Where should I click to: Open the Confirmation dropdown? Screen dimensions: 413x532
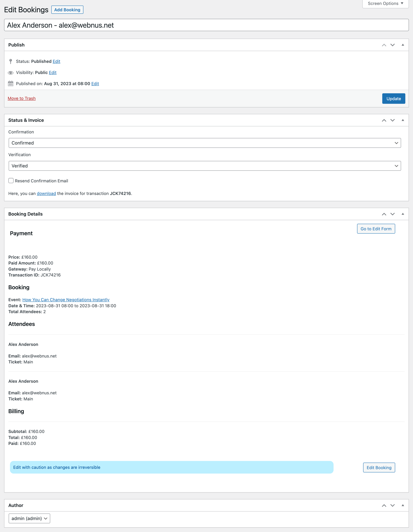[x=204, y=143]
